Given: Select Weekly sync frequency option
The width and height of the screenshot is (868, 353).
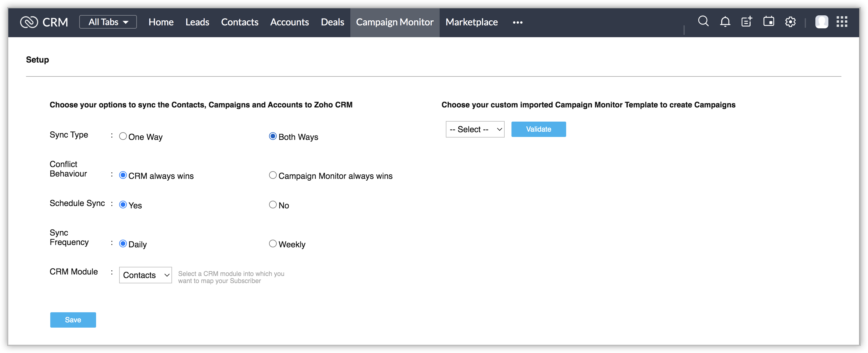Looking at the screenshot, I should click(272, 243).
